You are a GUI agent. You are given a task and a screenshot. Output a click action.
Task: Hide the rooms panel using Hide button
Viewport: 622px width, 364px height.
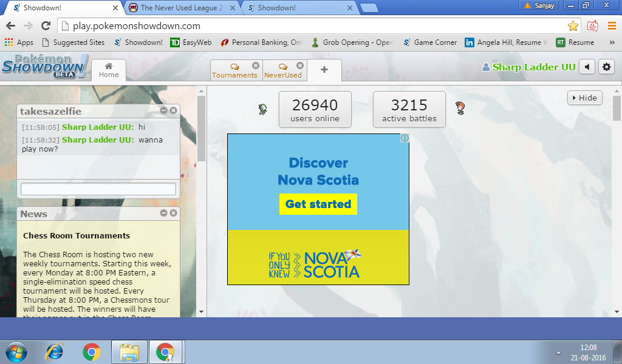click(584, 98)
